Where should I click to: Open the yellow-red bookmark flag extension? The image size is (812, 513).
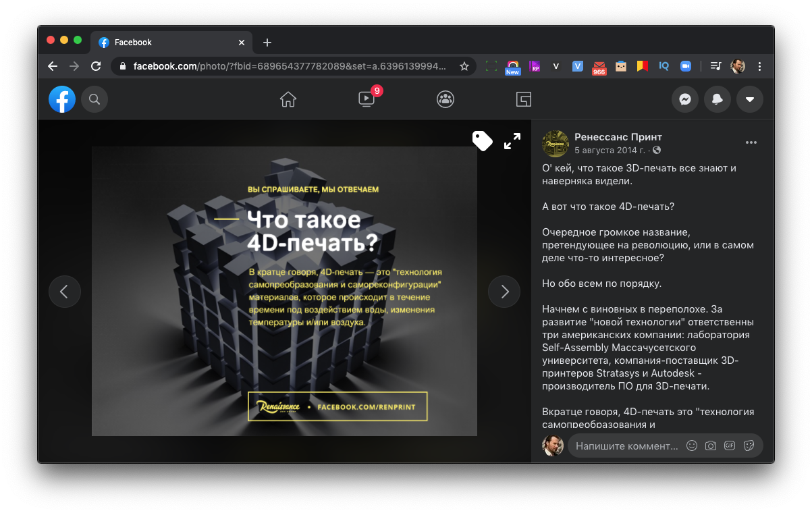tap(643, 66)
